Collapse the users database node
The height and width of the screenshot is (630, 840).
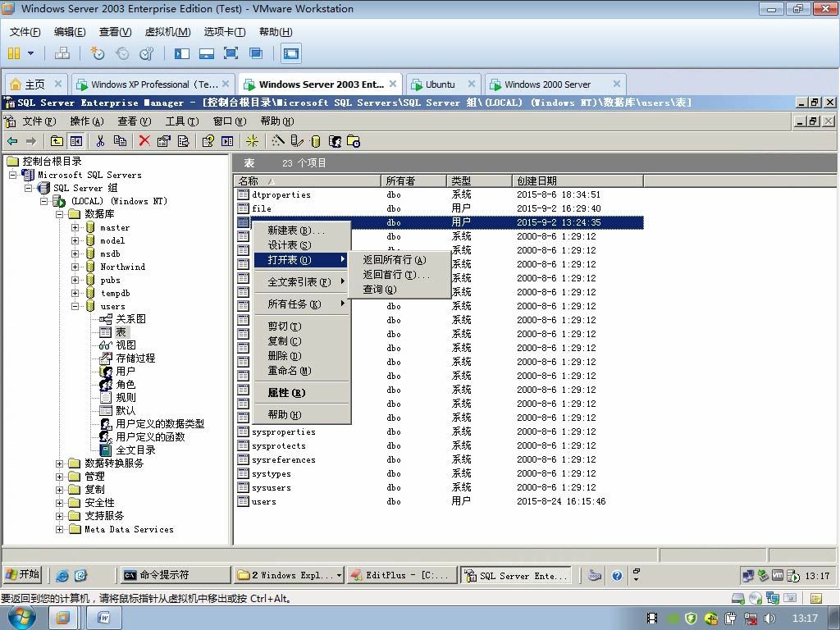75,307
